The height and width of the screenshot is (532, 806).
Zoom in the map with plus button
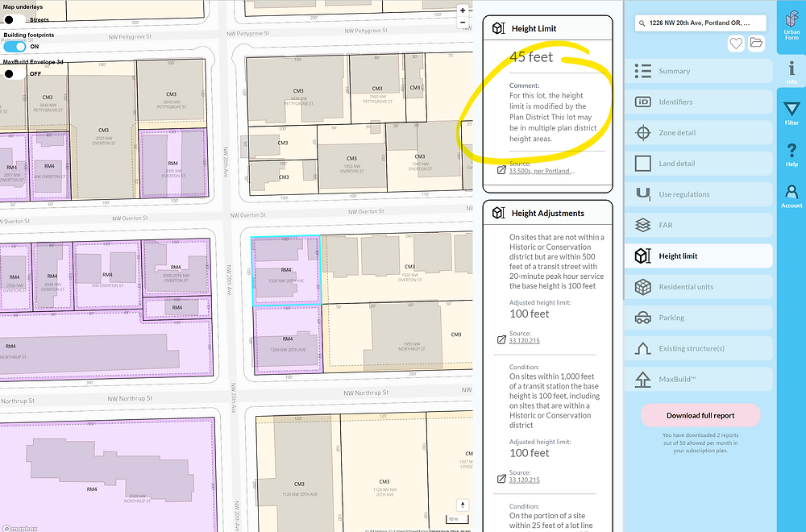pos(463,10)
